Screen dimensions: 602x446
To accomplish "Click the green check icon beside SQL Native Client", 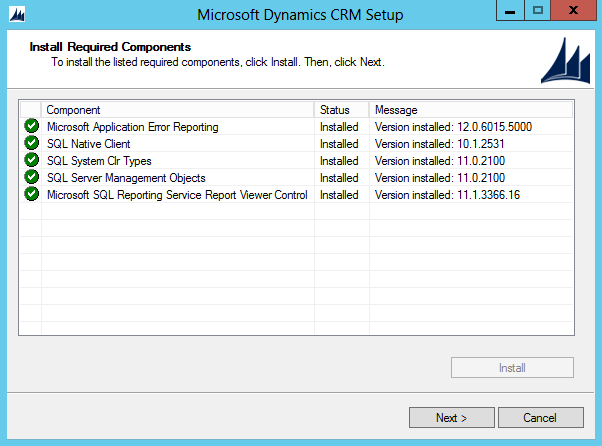I will click(31, 143).
